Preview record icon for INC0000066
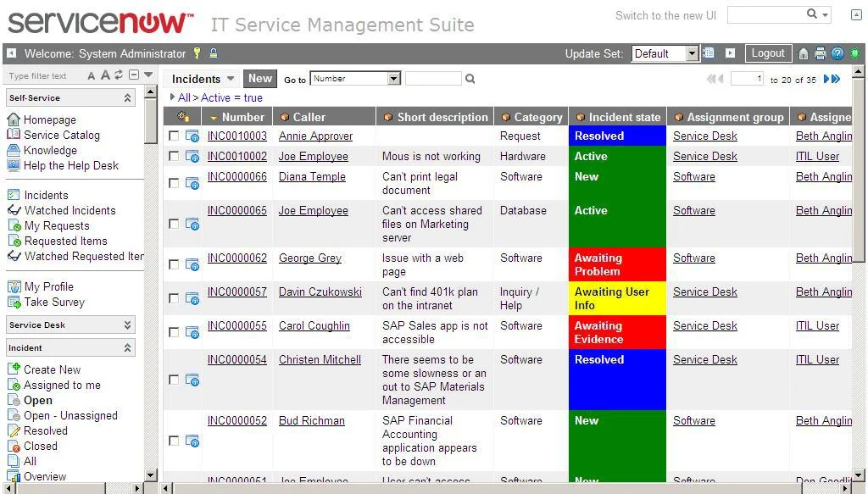868x494 pixels. (192, 182)
